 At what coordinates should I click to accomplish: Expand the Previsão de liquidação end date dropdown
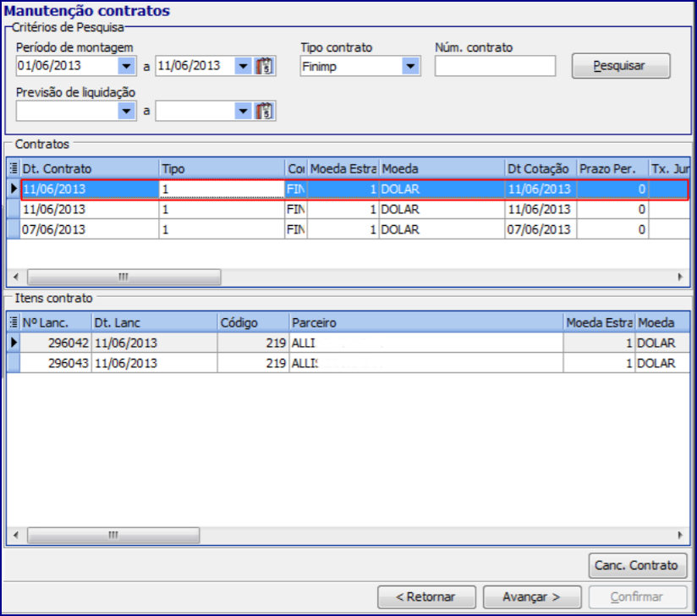pos(243,111)
